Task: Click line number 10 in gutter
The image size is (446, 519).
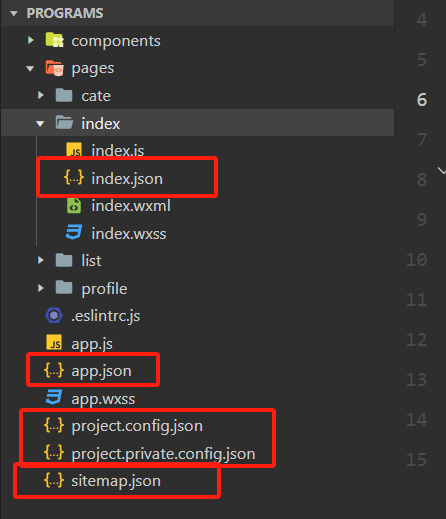Action: click(417, 260)
